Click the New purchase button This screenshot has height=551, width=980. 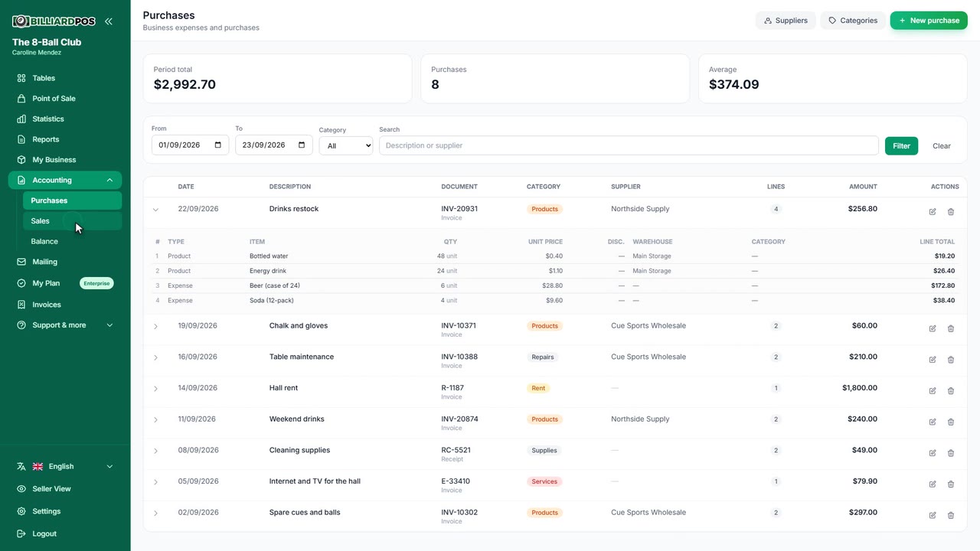pyautogui.click(x=929, y=21)
